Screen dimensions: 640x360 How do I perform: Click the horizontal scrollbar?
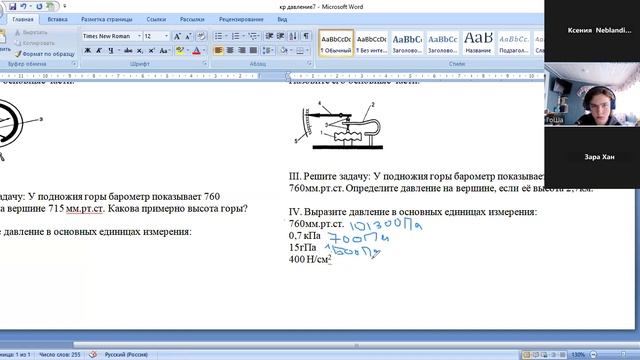[355, 345]
